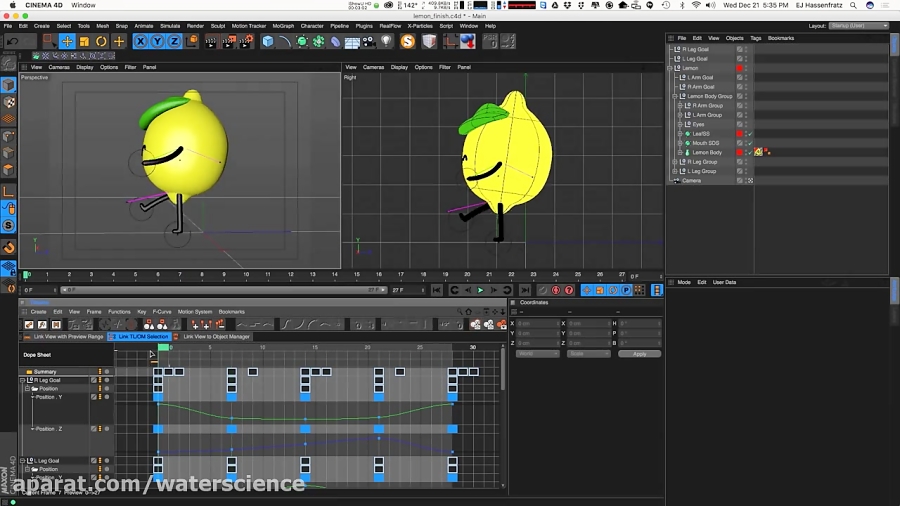
Task: Expand the R Leg Group
Action: click(x=675, y=162)
